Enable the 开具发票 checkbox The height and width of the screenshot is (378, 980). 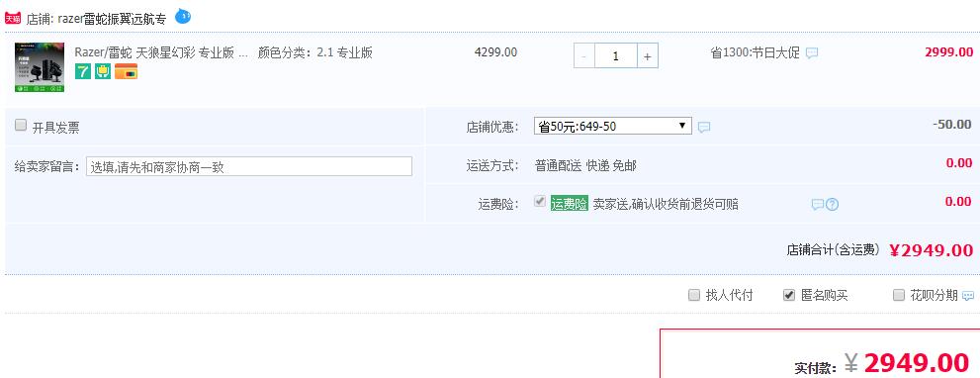[x=21, y=125]
